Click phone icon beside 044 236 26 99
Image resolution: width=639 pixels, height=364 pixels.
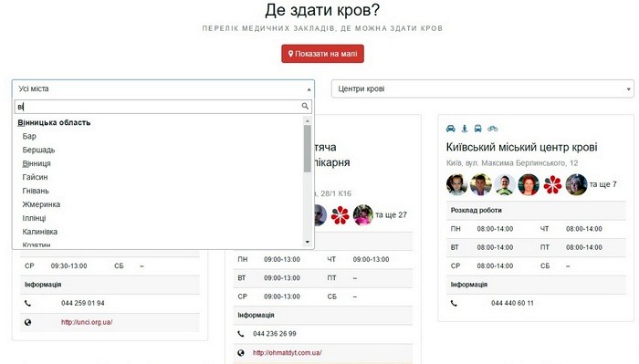(241, 334)
